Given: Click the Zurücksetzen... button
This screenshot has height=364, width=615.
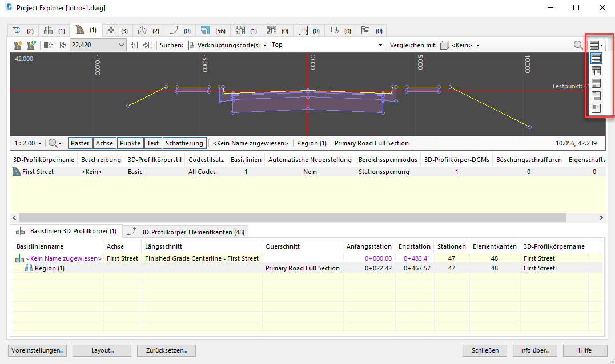Looking at the screenshot, I should (x=166, y=350).
